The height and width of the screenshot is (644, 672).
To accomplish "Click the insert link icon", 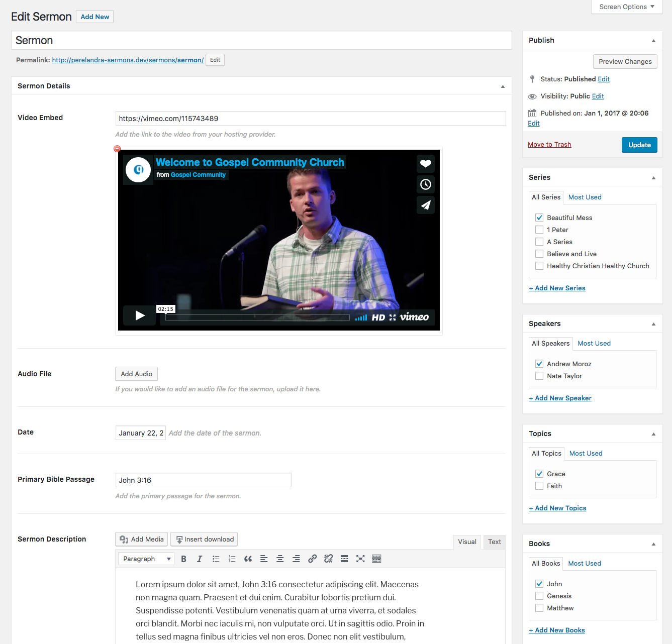I will point(312,559).
